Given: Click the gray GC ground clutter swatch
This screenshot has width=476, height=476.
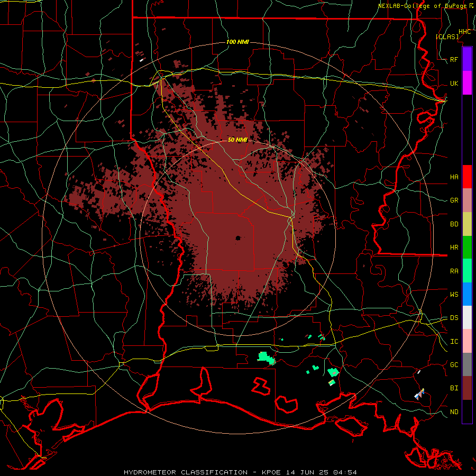Looking at the screenshot, I should pyautogui.click(x=467, y=364).
